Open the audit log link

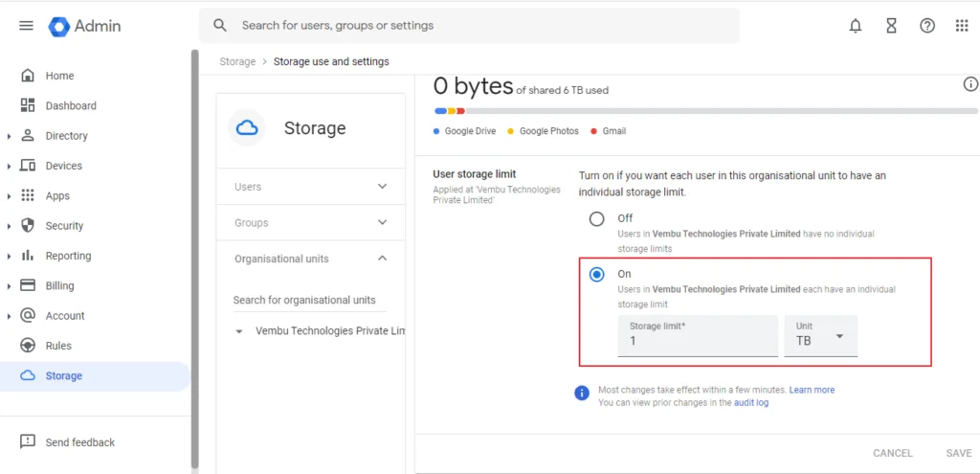click(x=750, y=403)
